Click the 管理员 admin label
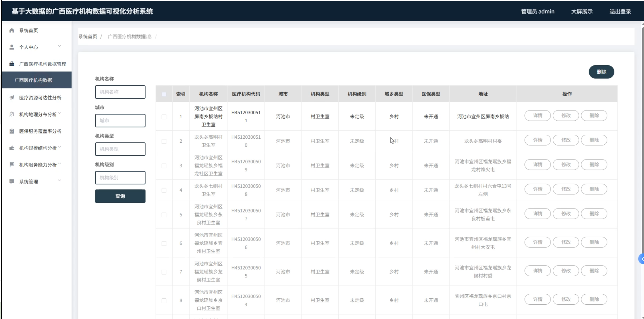644x319 pixels. 537,11
